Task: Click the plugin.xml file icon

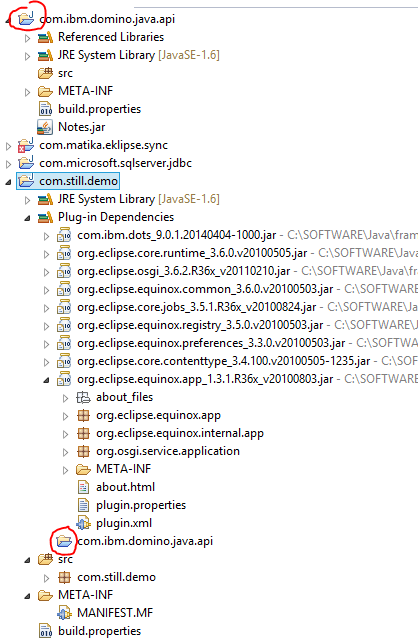Action: 83,523
